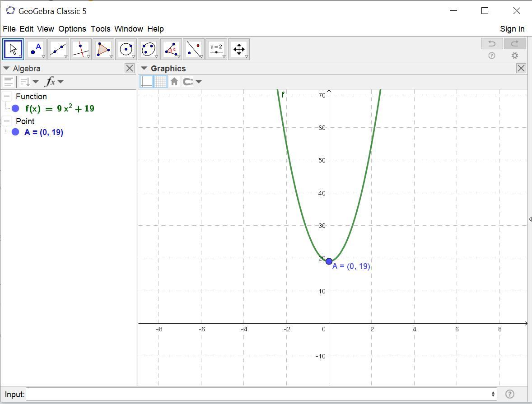Close the Algebra view panel
The height and width of the screenshot is (404, 532).
tap(130, 68)
